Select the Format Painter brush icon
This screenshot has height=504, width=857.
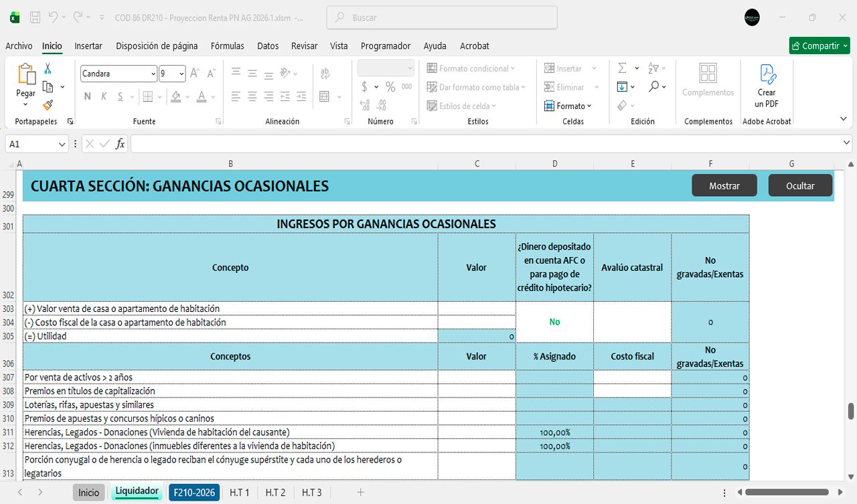click(48, 105)
